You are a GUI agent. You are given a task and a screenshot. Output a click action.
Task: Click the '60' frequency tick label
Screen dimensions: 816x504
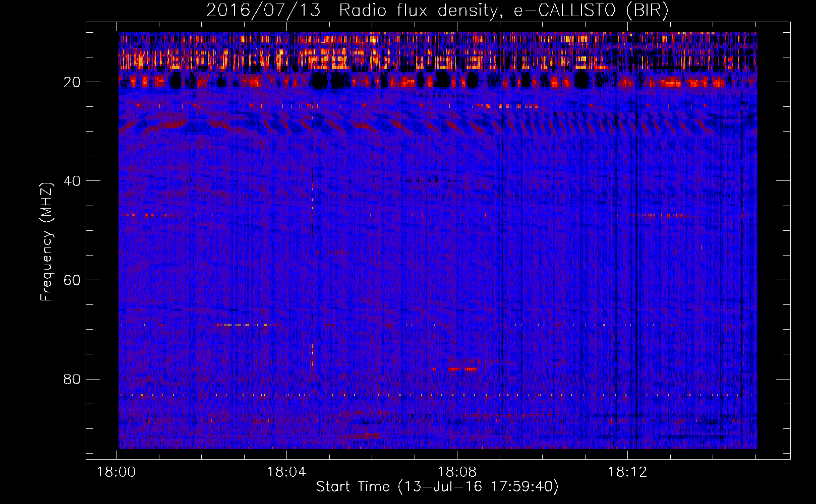72,280
